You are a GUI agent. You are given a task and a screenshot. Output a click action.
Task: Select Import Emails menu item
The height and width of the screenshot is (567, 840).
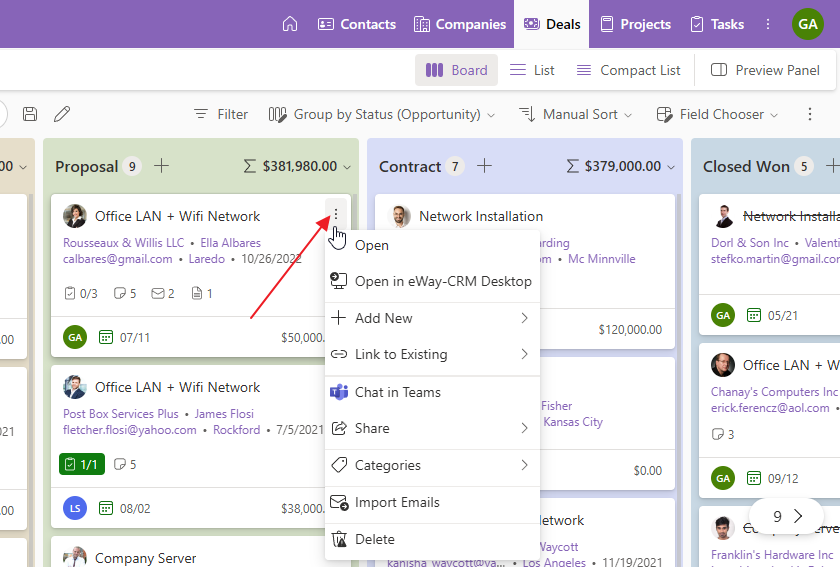432,502
